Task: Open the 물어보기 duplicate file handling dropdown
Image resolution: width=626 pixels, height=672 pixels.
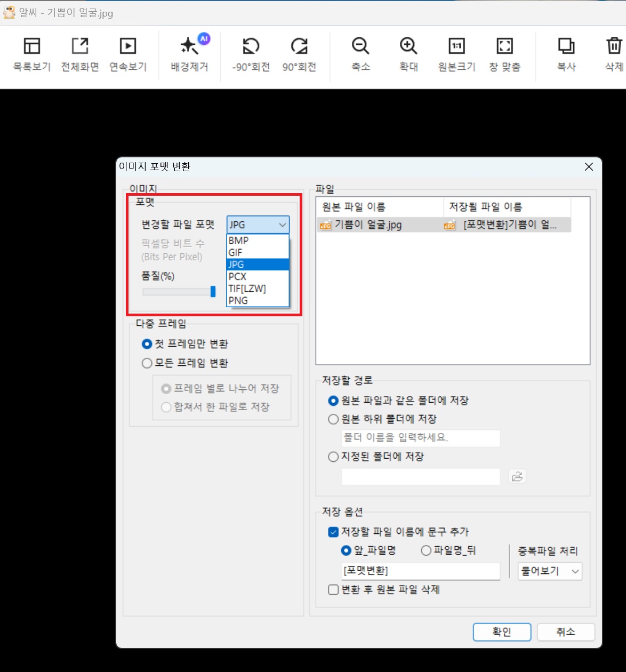Action: tap(549, 571)
